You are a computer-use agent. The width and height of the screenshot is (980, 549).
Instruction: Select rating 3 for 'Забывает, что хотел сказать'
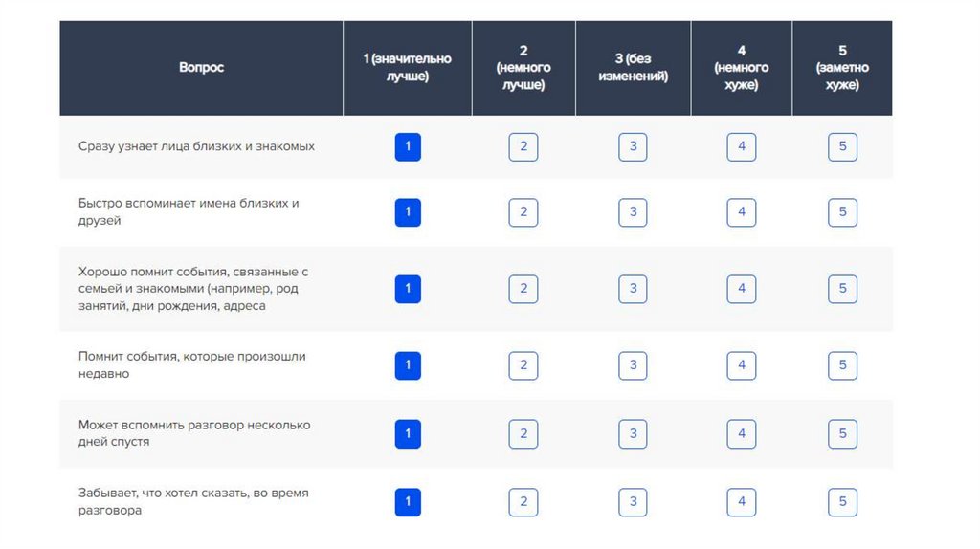[633, 502]
